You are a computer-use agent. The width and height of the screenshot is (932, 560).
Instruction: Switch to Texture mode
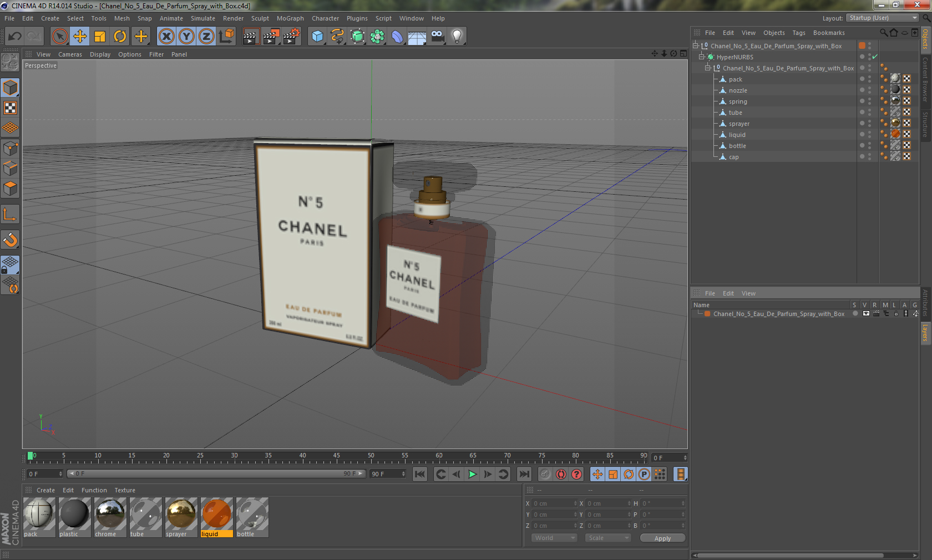[11, 108]
